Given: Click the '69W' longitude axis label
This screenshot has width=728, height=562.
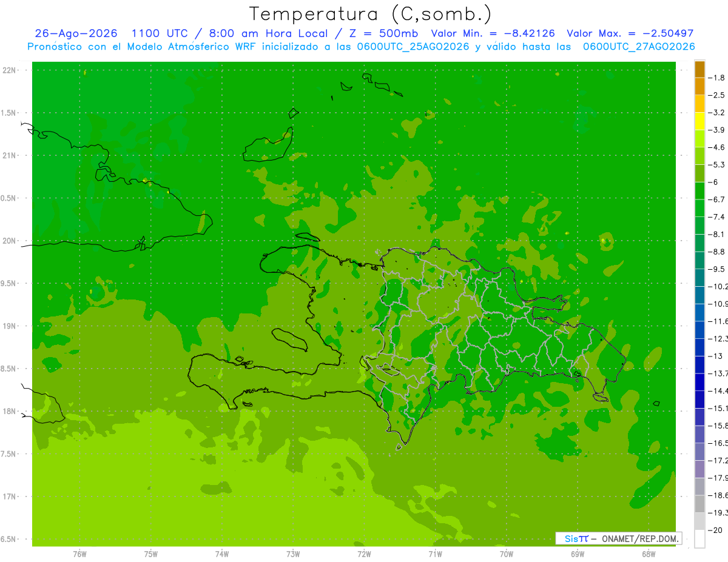Looking at the screenshot, I should coord(578,554).
